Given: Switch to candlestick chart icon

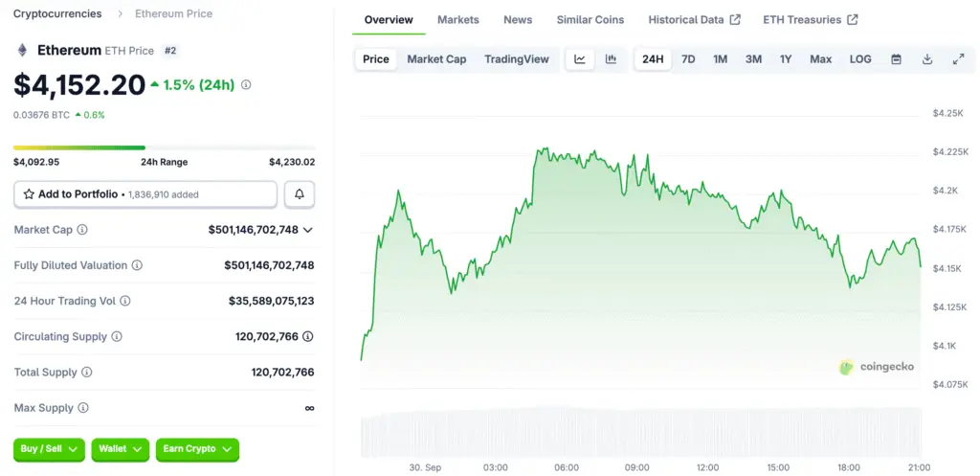Looking at the screenshot, I should point(611,59).
